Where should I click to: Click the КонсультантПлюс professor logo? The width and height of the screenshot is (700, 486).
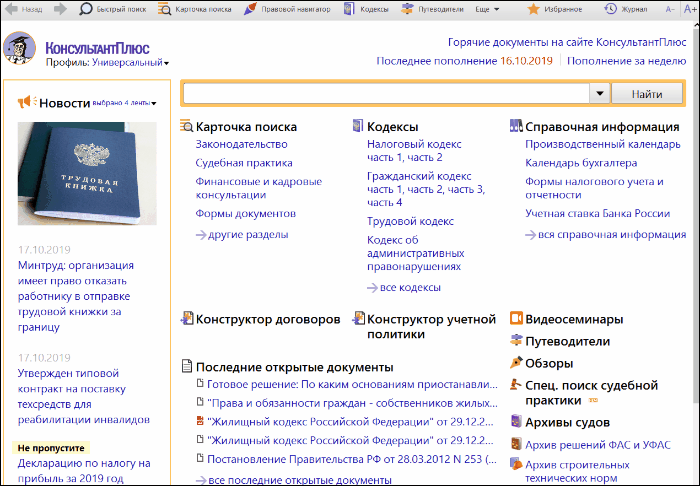(19, 48)
